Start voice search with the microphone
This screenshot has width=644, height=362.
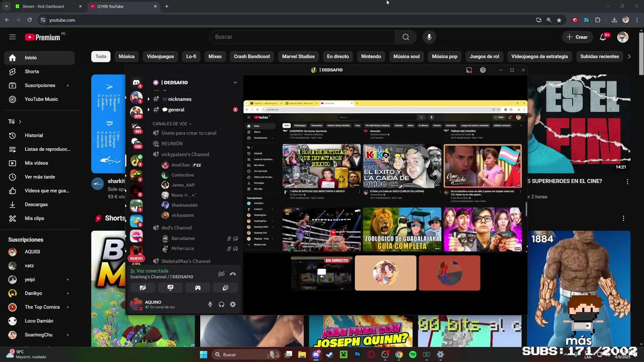point(429,37)
